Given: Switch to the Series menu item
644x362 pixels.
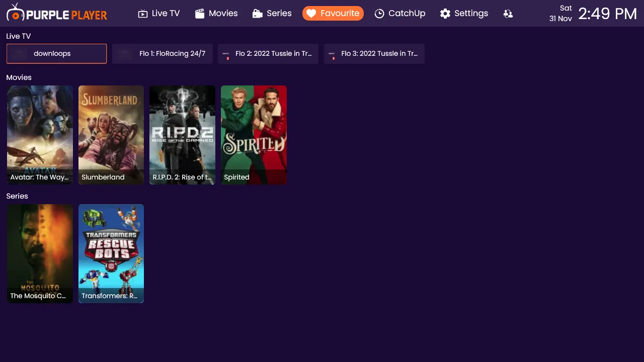Looking at the screenshot, I should click(272, 14).
